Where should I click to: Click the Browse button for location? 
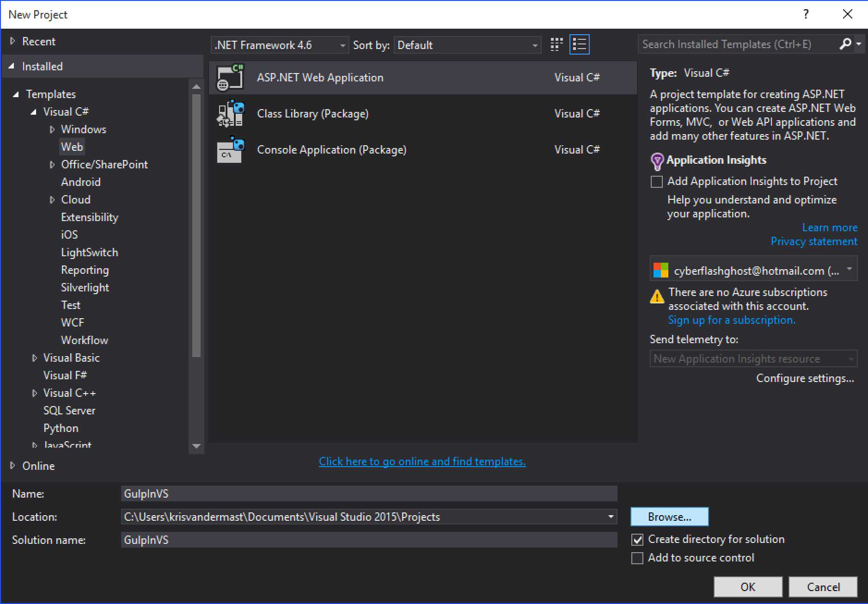pyautogui.click(x=669, y=517)
